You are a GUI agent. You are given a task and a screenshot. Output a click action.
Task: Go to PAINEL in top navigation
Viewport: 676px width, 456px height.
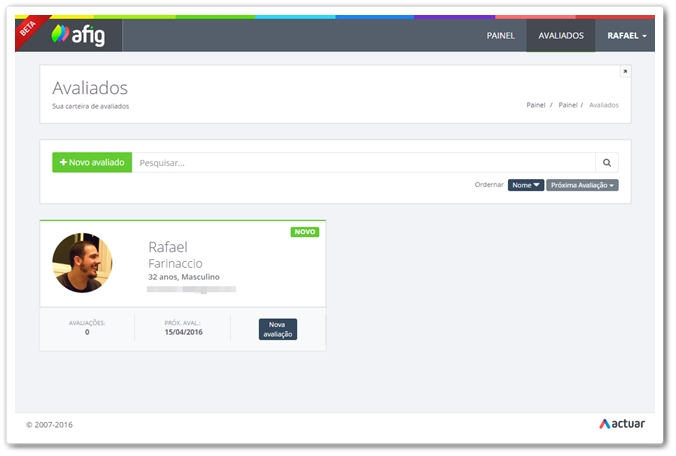point(500,36)
